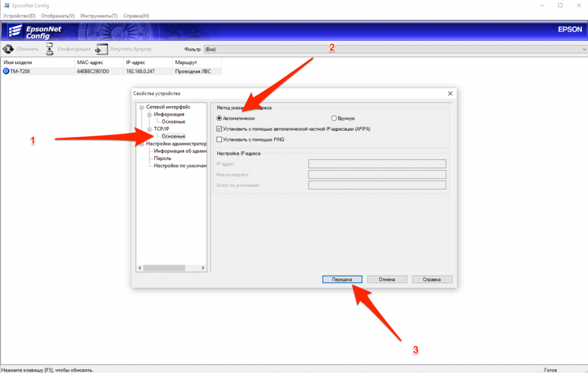The width and height of the screenshot is (588, 373).
Task: Click the TM-T20II printer status icon
Action: [6, 71]
